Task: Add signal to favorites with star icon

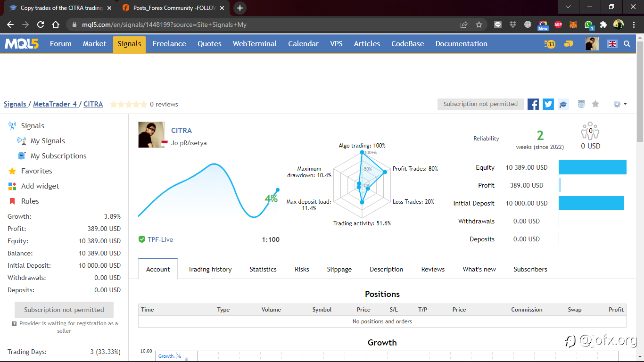Action: click(x=595, y=104)
